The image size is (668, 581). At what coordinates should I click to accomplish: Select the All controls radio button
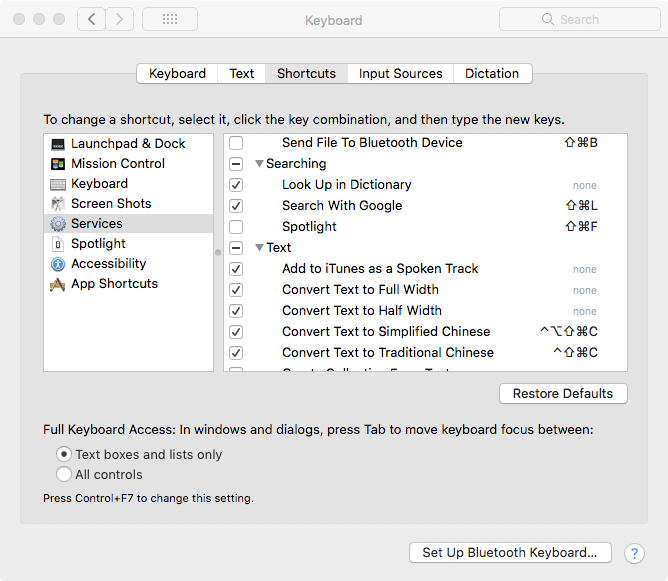[64, 474]
